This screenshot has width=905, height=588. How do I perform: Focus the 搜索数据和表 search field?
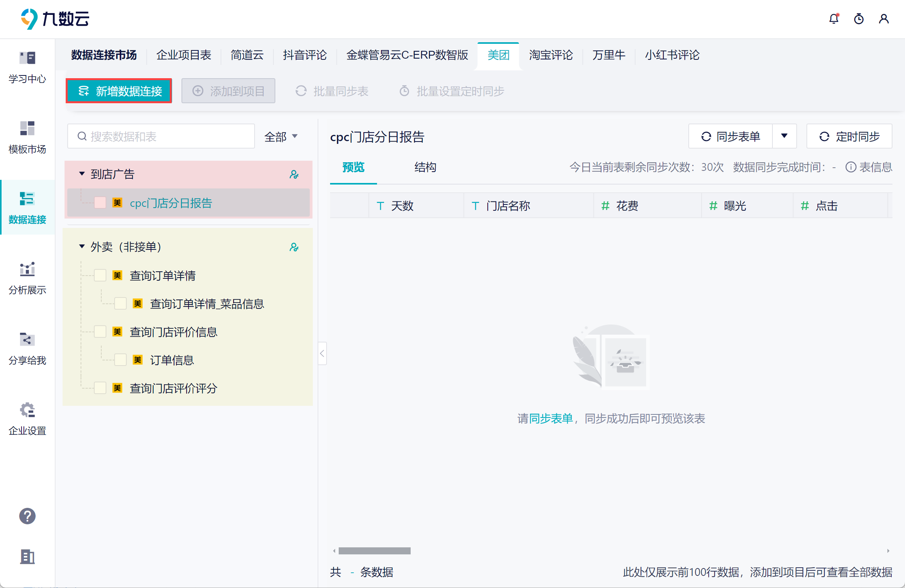coord(161,136)
